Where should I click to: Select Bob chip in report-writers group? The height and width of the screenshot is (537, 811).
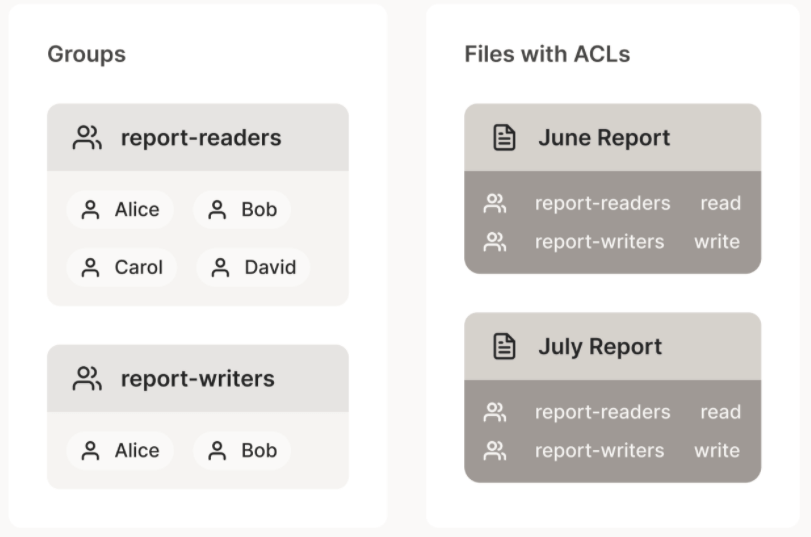[242, 451]
